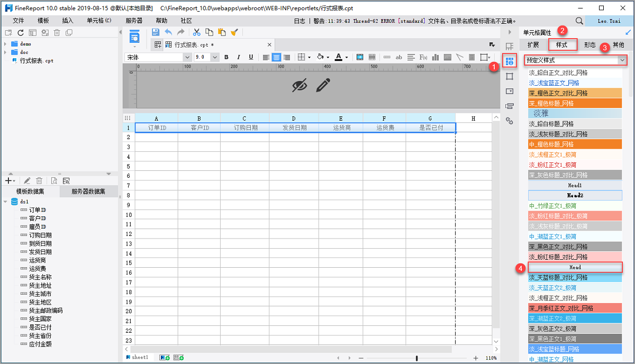Click the 日志 log button

tap(300, 21)
